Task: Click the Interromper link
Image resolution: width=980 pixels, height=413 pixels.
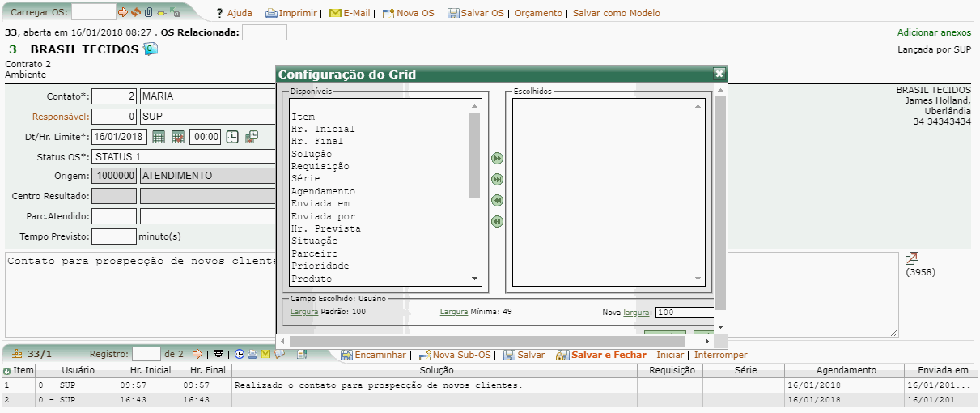Action: coord(721,355)
